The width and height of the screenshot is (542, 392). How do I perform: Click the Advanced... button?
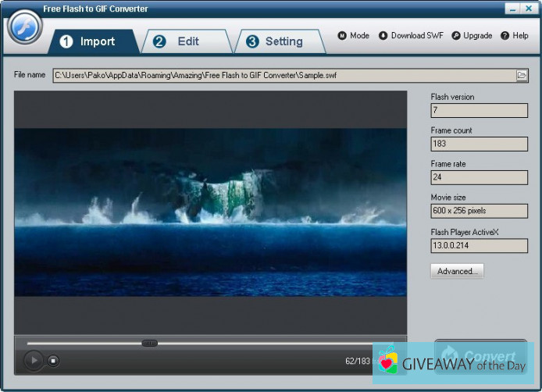coord(457,271)
